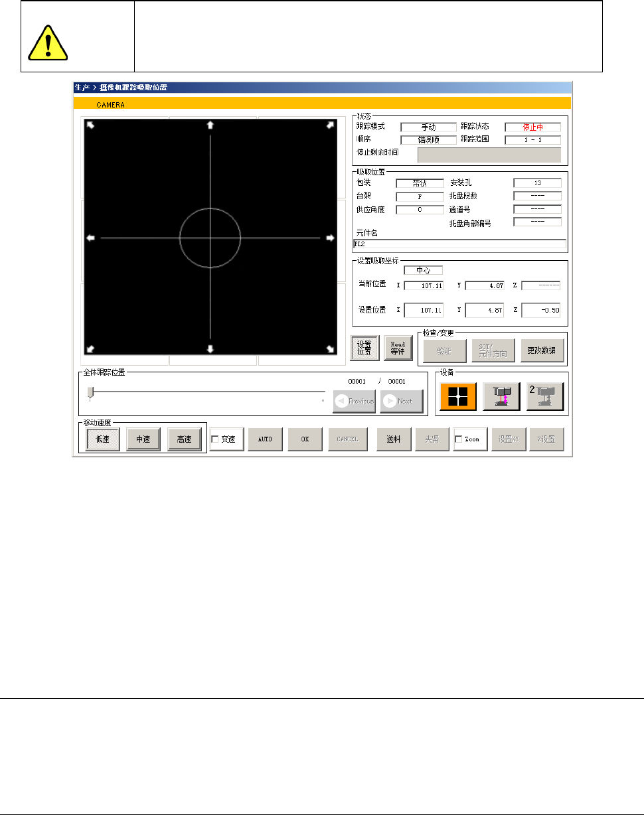Click the 当前位置 Y value 4.67
The image size is (644, 815).
click(485, 285)
